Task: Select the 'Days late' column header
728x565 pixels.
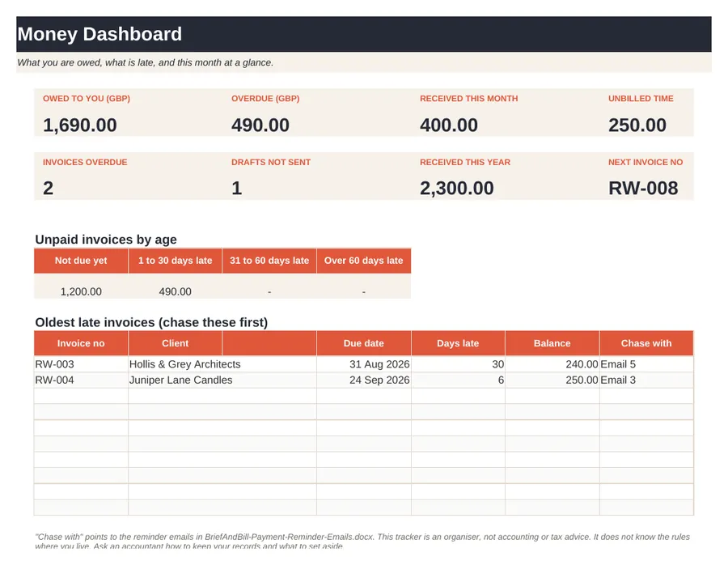Action: tap(458, 343)
